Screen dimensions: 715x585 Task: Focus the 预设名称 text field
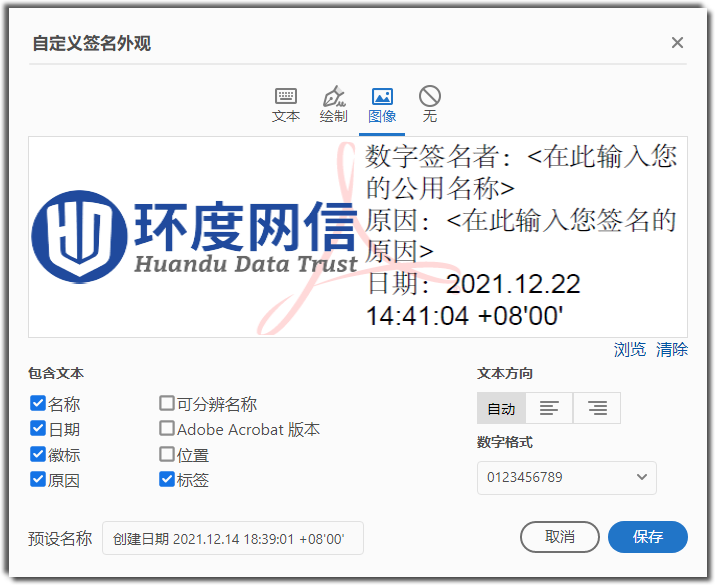coord(233,538)
